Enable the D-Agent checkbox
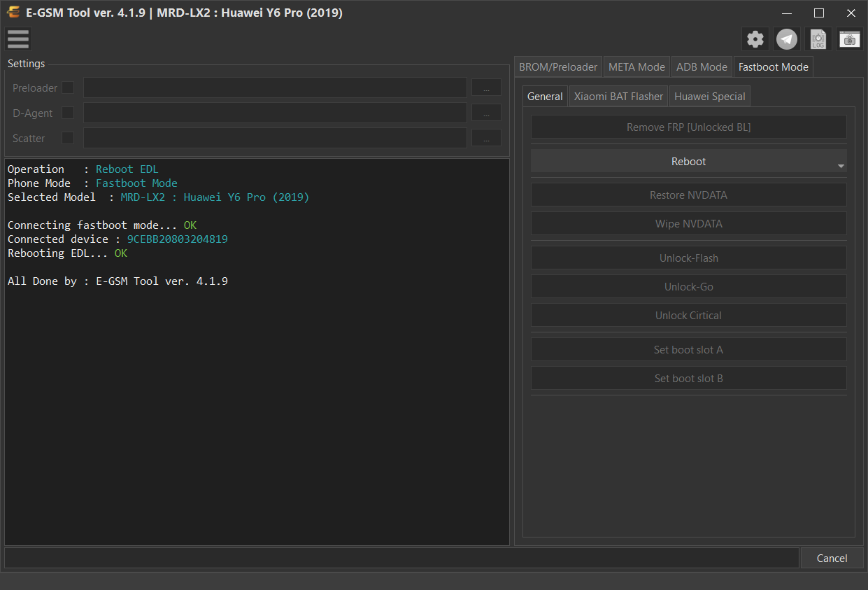868x590 pixels. (68, 113)
